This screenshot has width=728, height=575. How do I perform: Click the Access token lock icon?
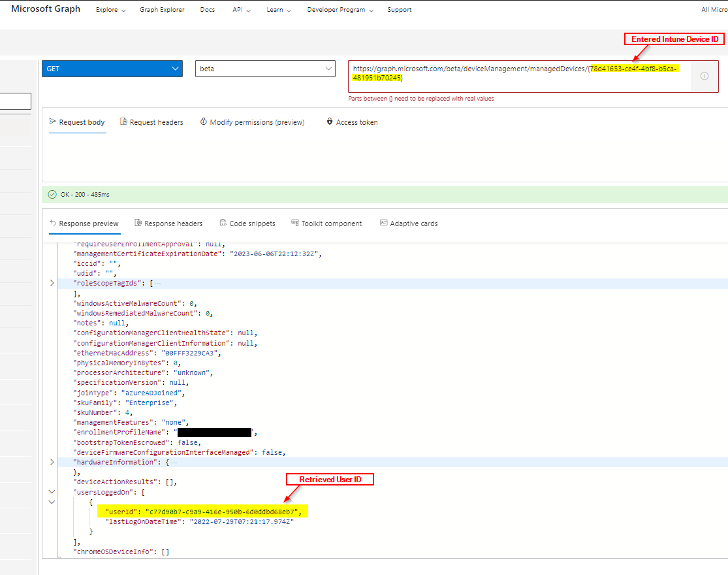[x=330, y=122]
